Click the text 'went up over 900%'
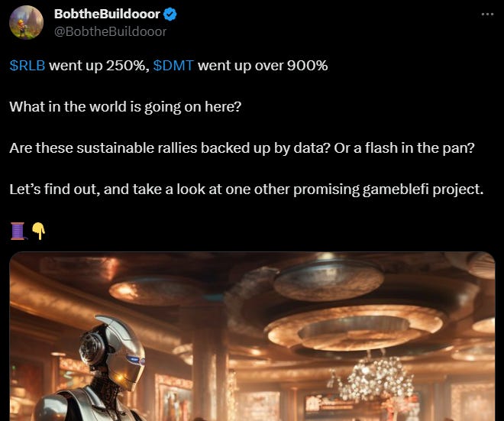Screen dimensions: 504x421 point(263,66)
